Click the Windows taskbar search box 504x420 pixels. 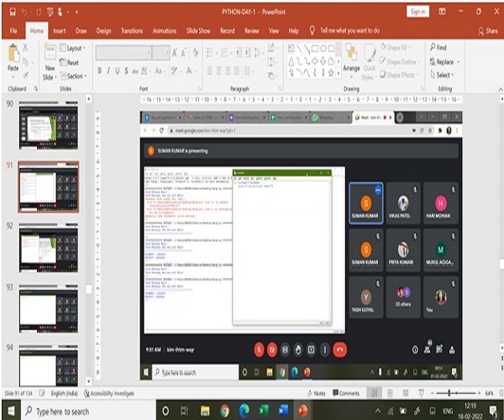[x=89, y=411]
